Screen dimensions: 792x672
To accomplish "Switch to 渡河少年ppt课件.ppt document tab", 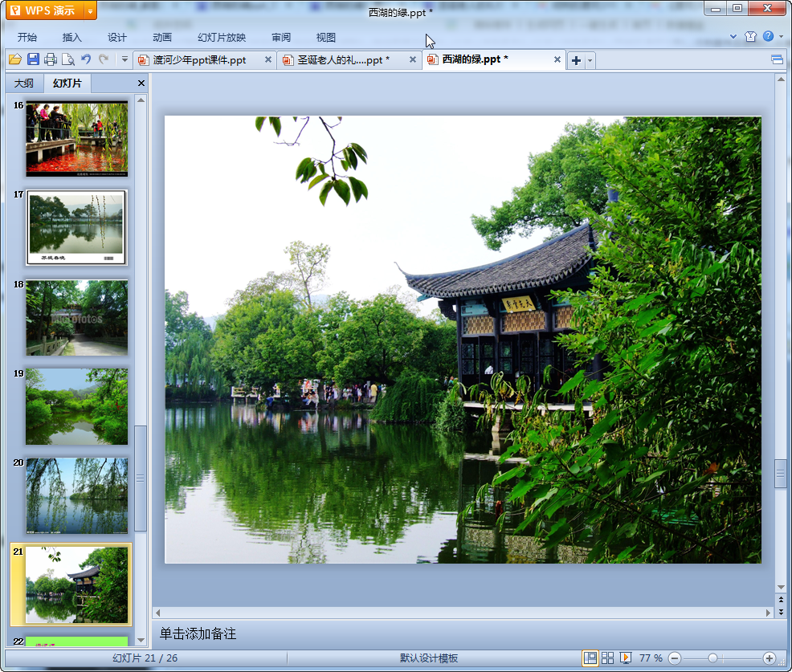I will click(x=199, y=60).
